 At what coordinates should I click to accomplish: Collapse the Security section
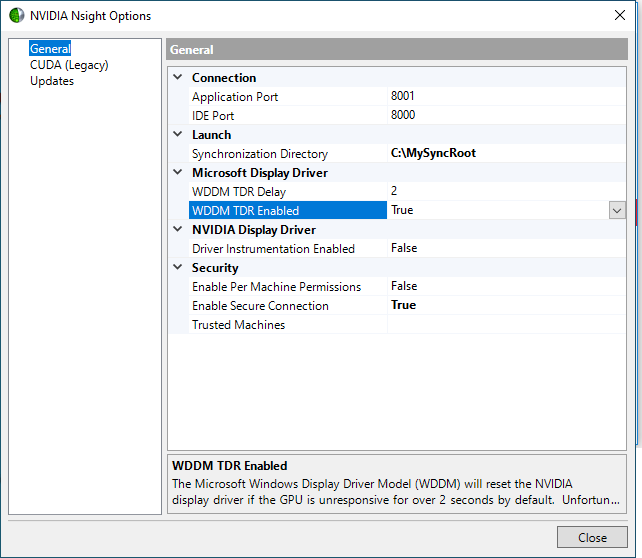click(178, 267)
